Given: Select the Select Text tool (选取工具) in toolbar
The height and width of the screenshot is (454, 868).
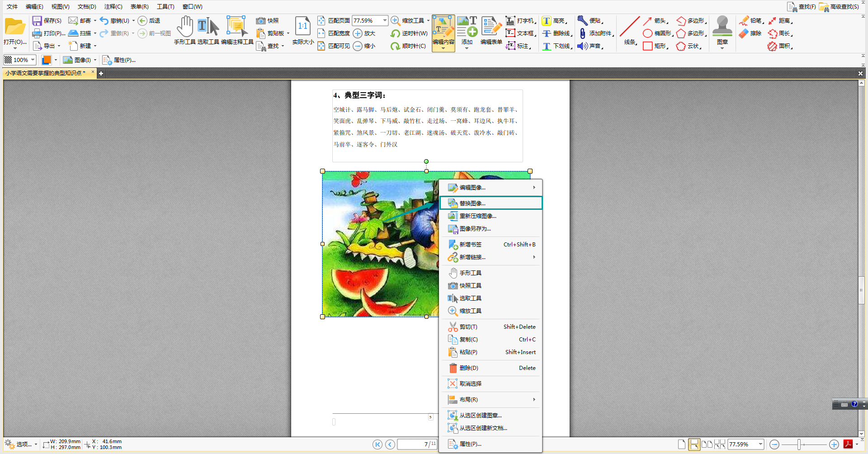Looking at the screenshot, I should (208, 31).
